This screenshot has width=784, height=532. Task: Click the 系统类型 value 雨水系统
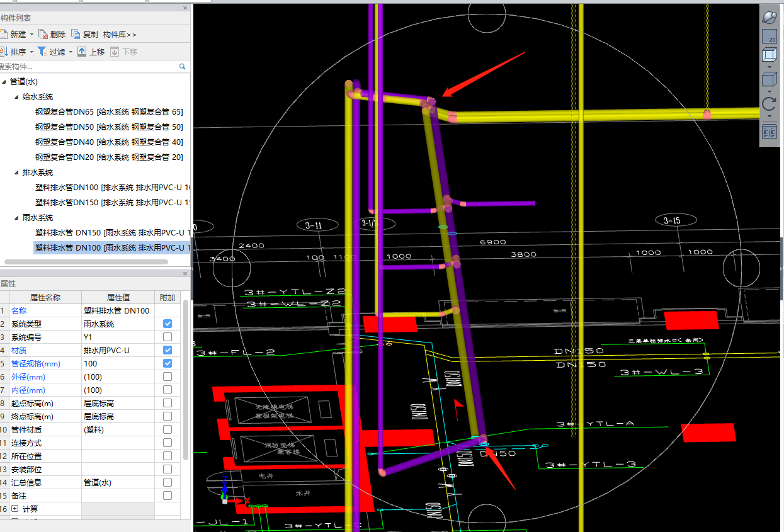(118, 324)
